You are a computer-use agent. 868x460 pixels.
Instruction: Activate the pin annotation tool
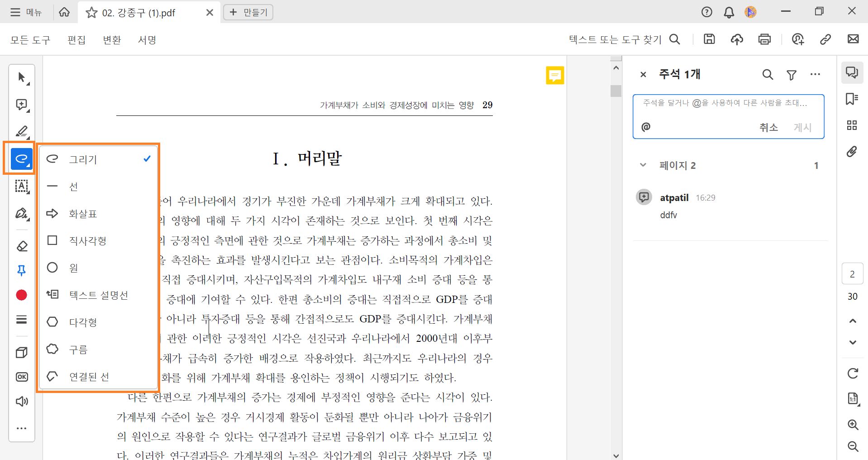click(21, 270)
